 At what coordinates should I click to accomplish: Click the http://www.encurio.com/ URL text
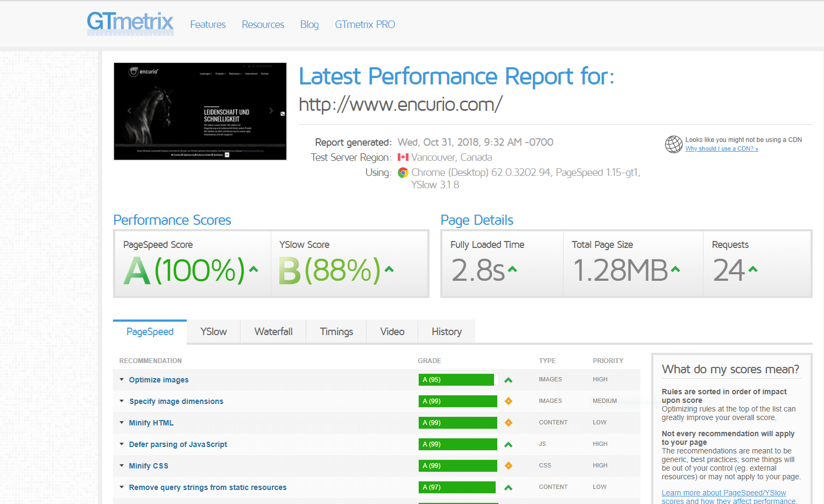point(400,104)
